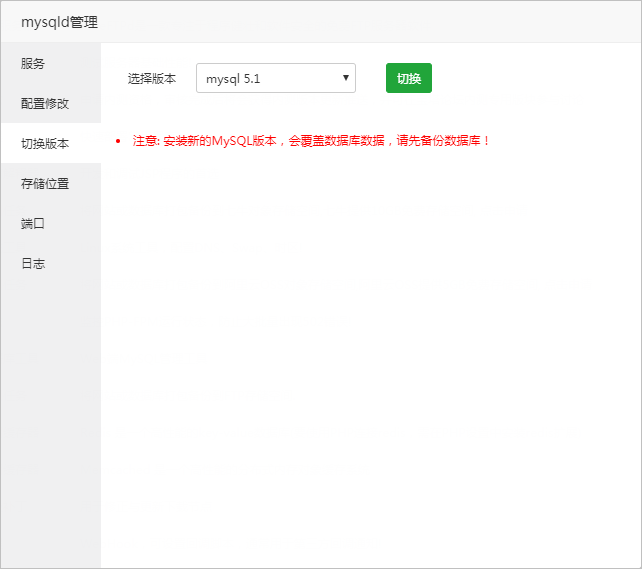The width and height of the screenshot is (642, 569).
Task: Click the red bullet before the notice
Action: tap(118, 142)
